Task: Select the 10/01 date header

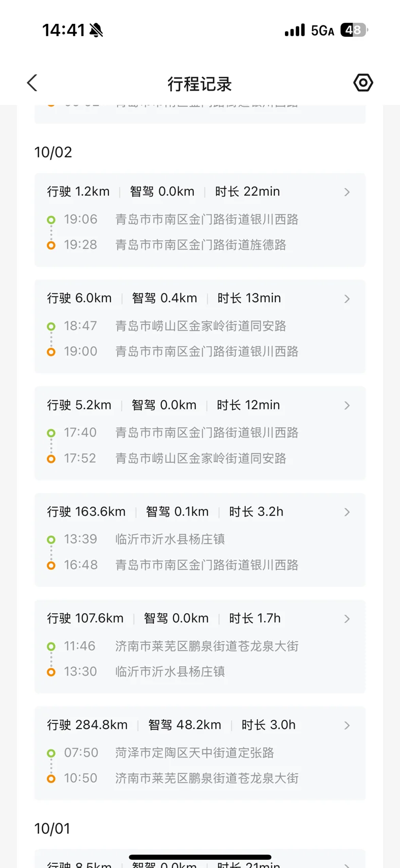Action: tap(52, 829)
